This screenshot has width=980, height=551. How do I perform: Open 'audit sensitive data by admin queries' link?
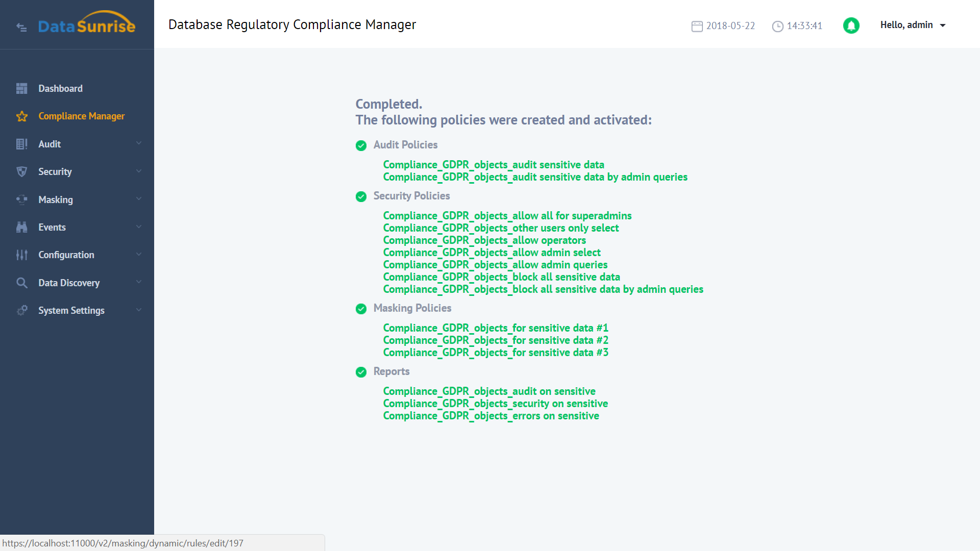click(x=535, y=177)
